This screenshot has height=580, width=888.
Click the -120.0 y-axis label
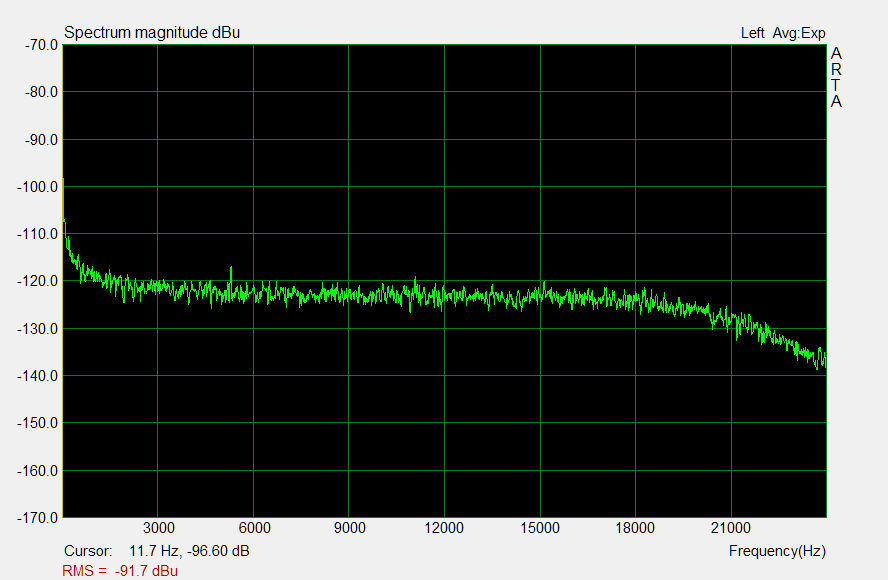coord(39,281)
